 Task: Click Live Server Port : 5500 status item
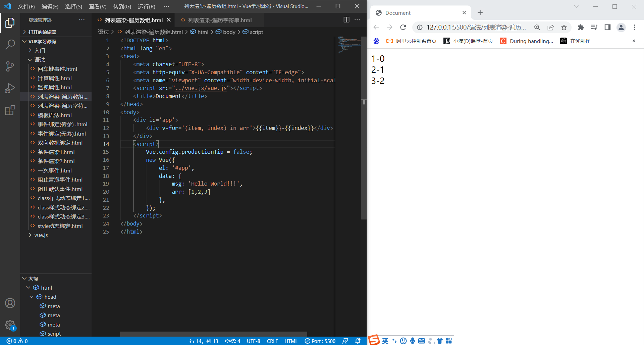(x=320, y=341)
